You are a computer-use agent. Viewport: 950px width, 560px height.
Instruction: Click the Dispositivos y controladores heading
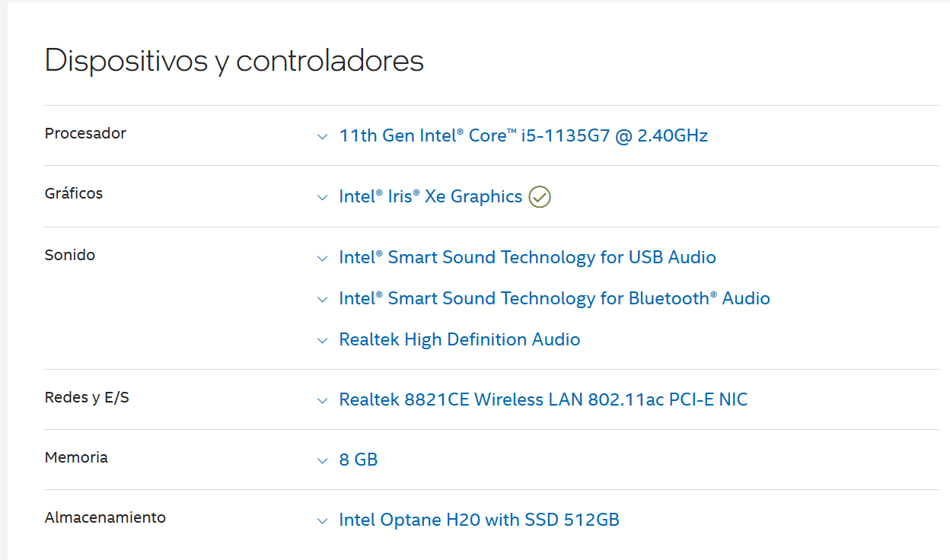234,60
